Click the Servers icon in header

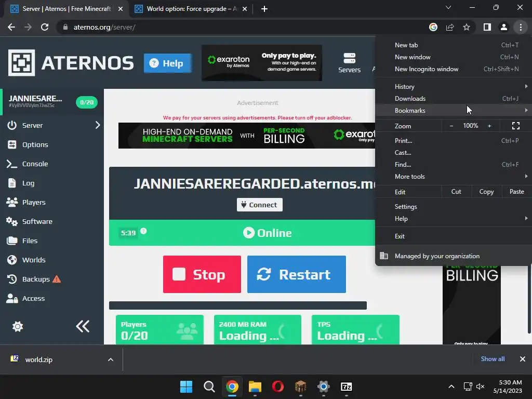pyautogui.click(x=349, y=63)
